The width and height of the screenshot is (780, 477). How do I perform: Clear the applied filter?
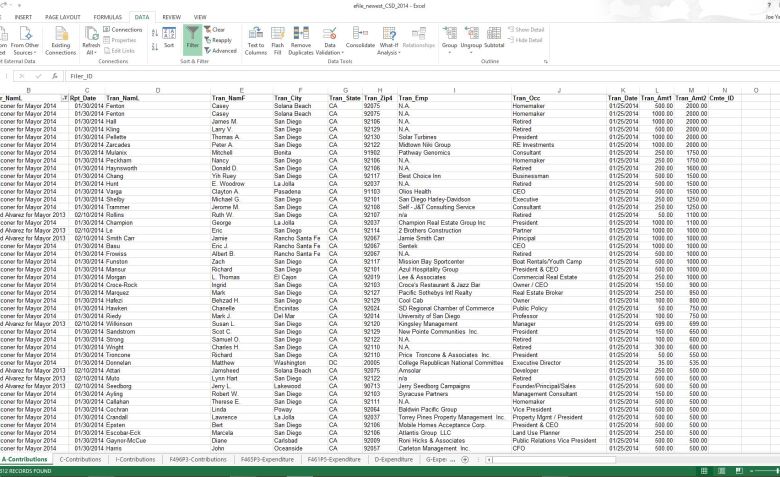pos(214,29)
